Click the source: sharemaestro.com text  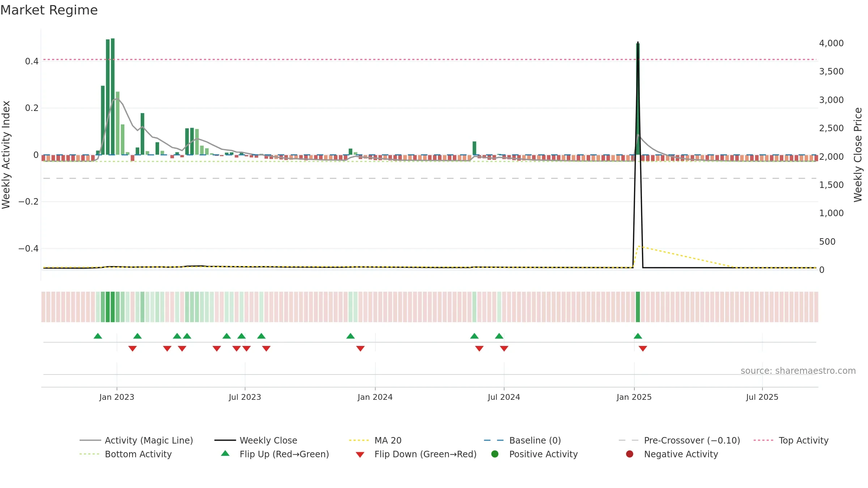point(798,371)
